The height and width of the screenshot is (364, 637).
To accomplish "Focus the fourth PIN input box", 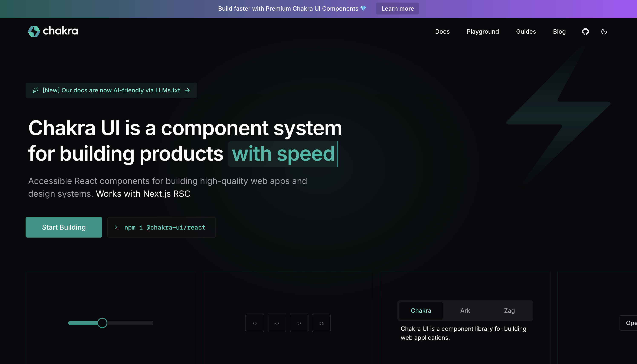I will (x=321, y=323).
